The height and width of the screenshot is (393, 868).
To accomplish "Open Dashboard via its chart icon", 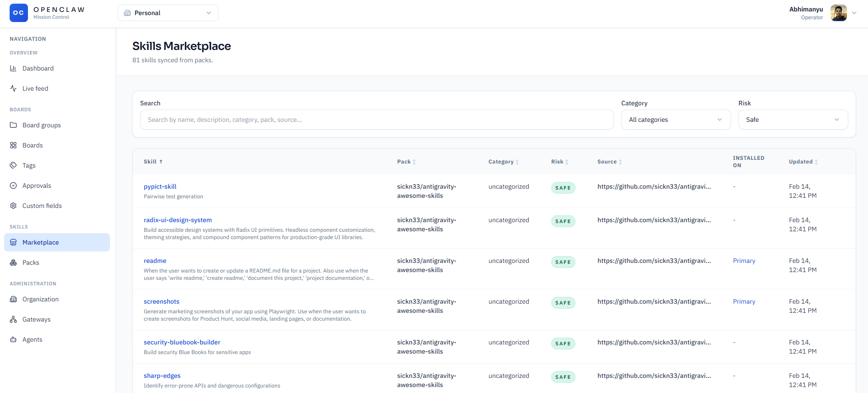I will (x=13, y=68).
